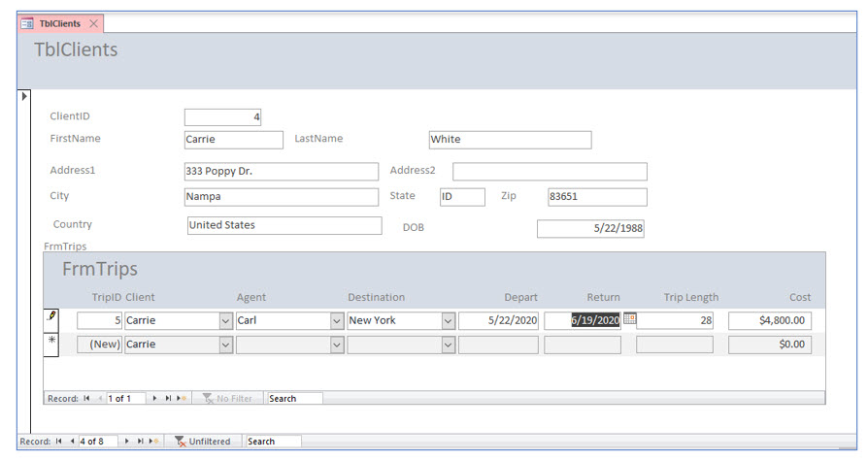Expand Client dropdown in new trip row
Screen dimensions: 868x460
coord(226,345)
